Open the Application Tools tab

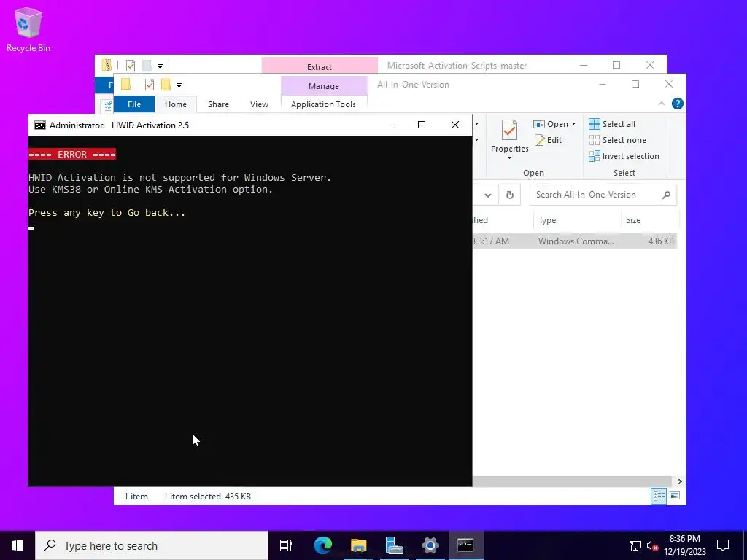(x=323, y=104)
